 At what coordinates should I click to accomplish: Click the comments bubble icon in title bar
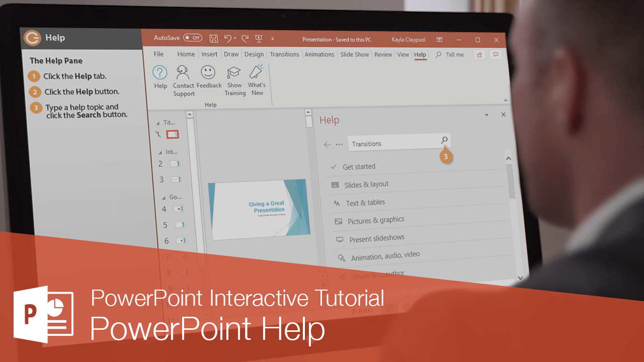click(x=496, y=54)
